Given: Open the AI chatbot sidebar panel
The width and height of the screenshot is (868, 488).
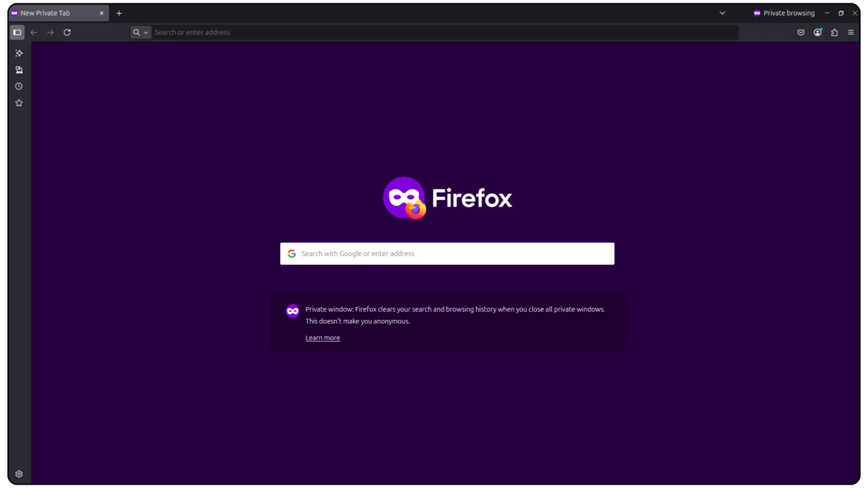Looking at the screenshot, I should (x=19, y=53).
